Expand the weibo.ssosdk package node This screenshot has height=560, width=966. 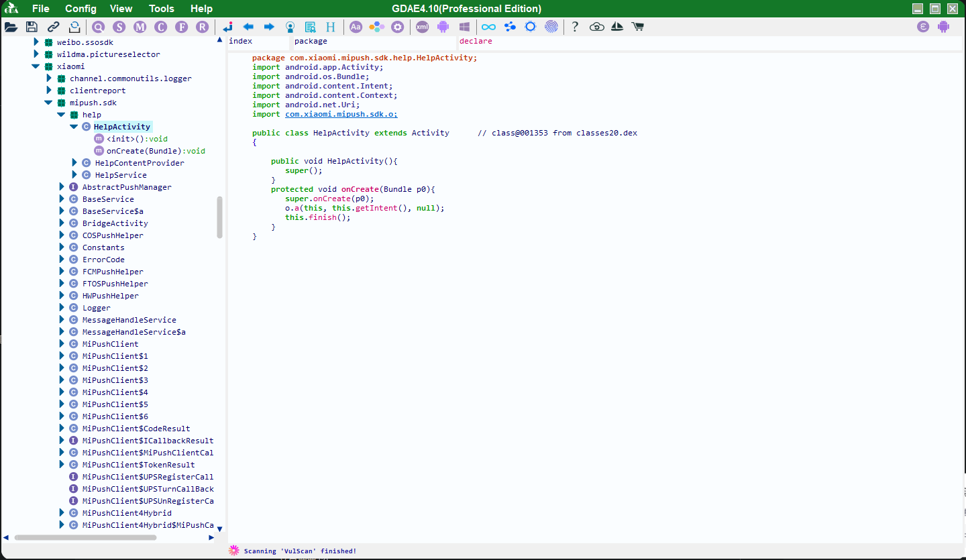(x=36, y=42)
